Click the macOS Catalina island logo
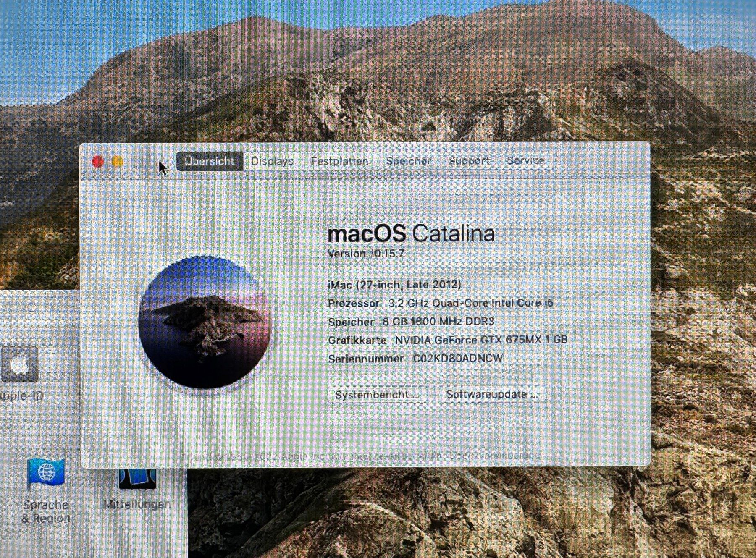 (204, 322)
